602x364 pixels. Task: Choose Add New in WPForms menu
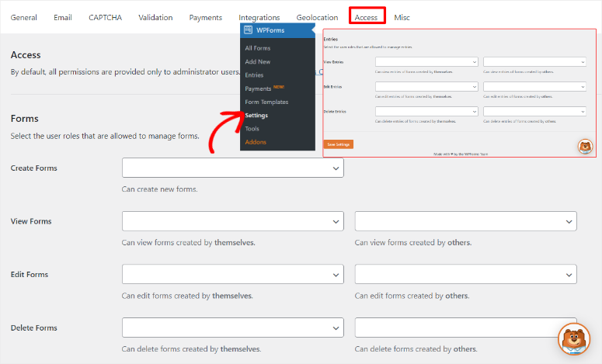point(258,61)
